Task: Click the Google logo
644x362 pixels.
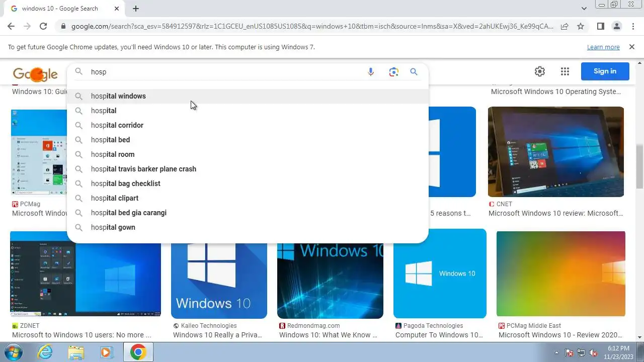Action: [35, 74]
